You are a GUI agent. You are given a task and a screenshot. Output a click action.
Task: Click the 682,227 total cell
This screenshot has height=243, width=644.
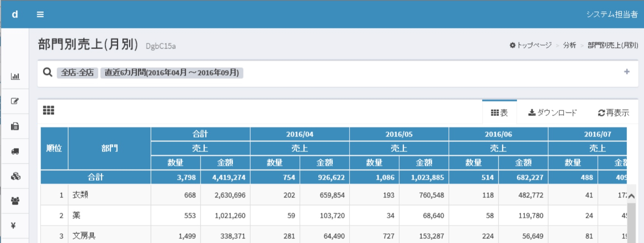coord(523,177)
